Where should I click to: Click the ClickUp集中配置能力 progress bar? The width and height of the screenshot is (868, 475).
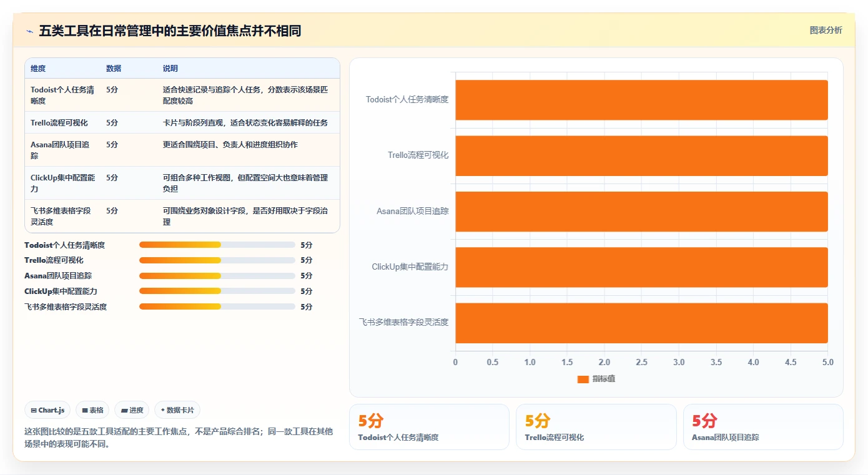click(x=217, y=291)
